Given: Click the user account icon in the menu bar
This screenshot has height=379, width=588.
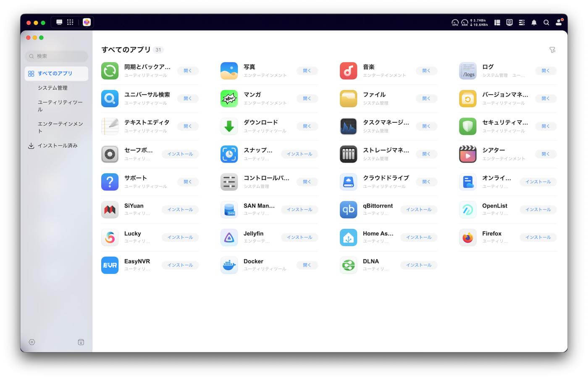Looking at the screenshot, I should click(x=559, y=22).
